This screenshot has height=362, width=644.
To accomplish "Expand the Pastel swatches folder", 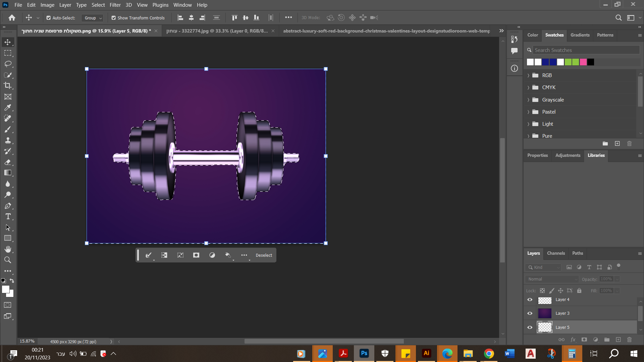I will click(x=528, y=112).
